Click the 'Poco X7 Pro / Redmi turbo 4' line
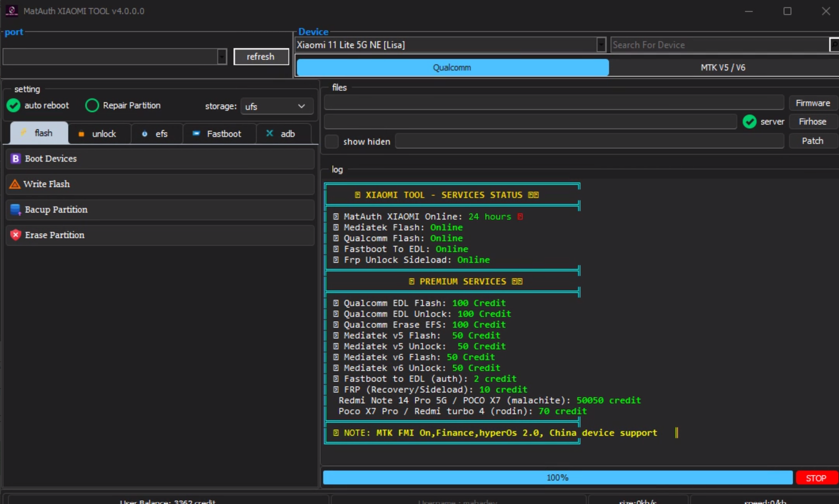The image size is (839, 504). point(463,411)
